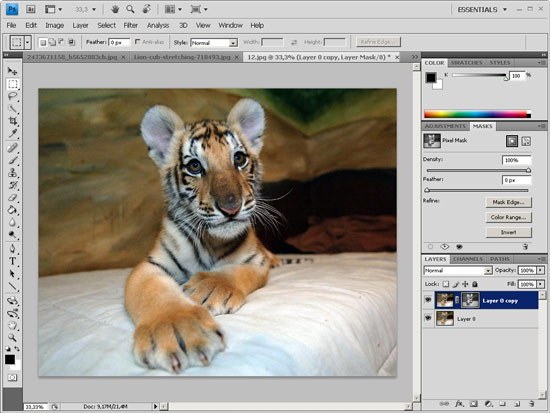Screen dimensions: 550x413
Task: Click the color spectrum ramp bar
Action: coord(477,114)
